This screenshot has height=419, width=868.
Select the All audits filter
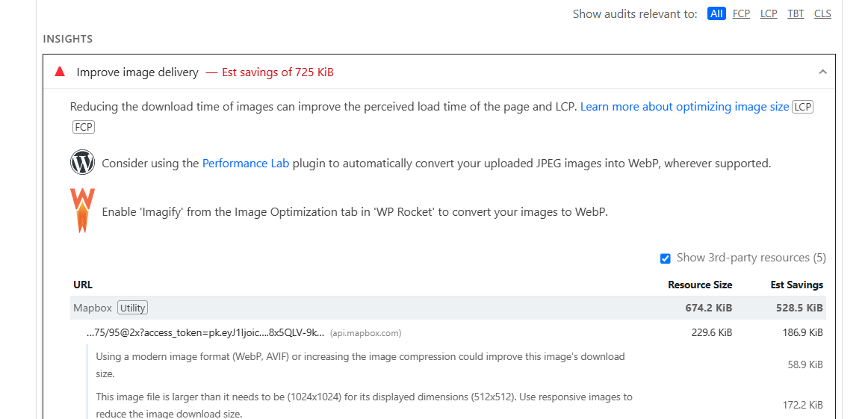pyautogui.click(x=716, y=14)
